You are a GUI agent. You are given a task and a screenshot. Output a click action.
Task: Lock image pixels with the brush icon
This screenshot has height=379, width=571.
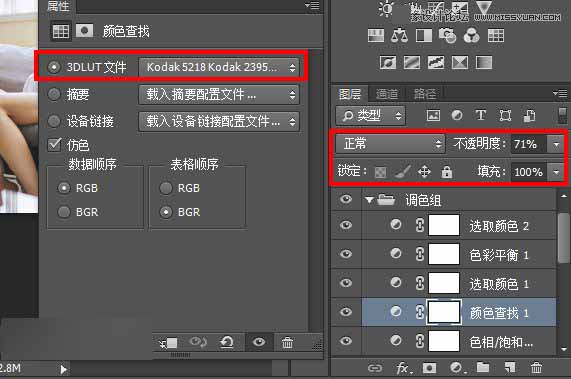click(x=403, y=171)
